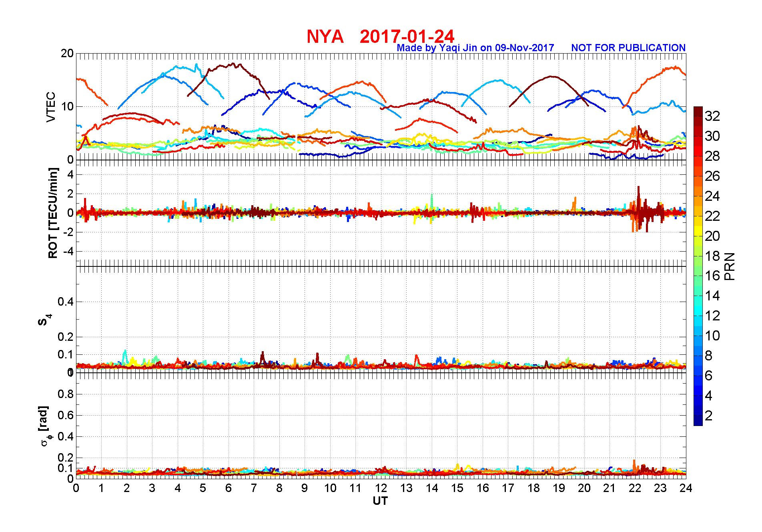Click the "σφ [rad]" axis label
This screenshot has width=762, height=532.
(45, 426)
